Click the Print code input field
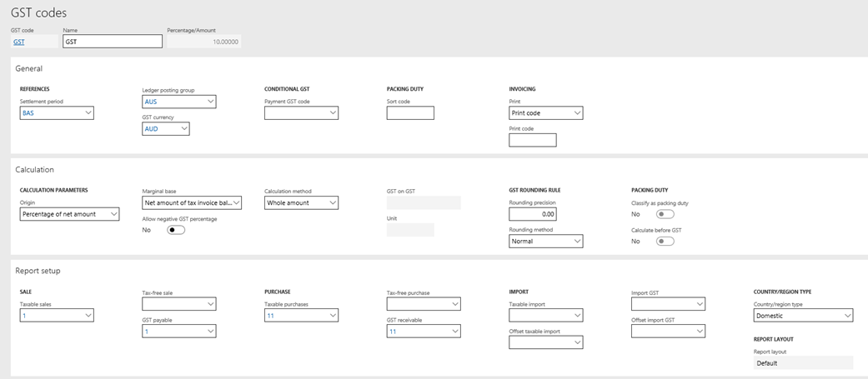 pos(533,141)
